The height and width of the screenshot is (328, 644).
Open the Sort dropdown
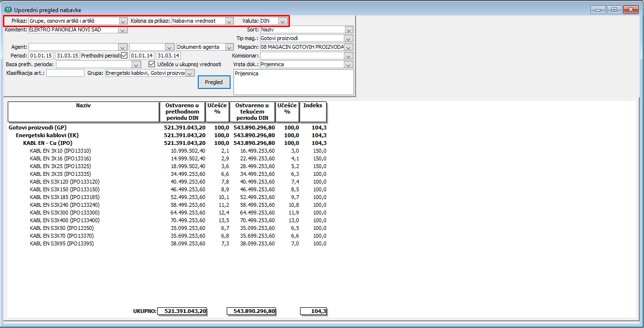349,30
